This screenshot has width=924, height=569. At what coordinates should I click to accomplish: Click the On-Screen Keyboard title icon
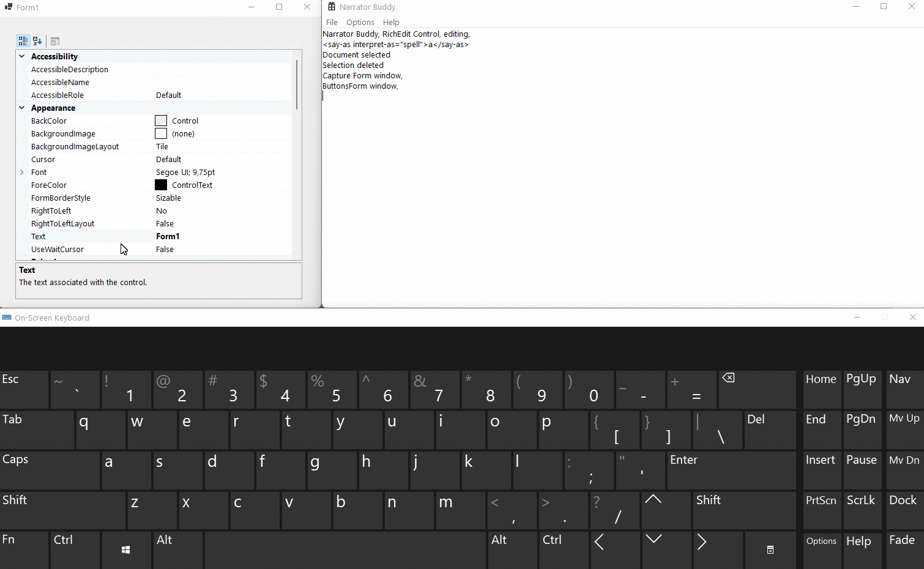coord(7,318)
